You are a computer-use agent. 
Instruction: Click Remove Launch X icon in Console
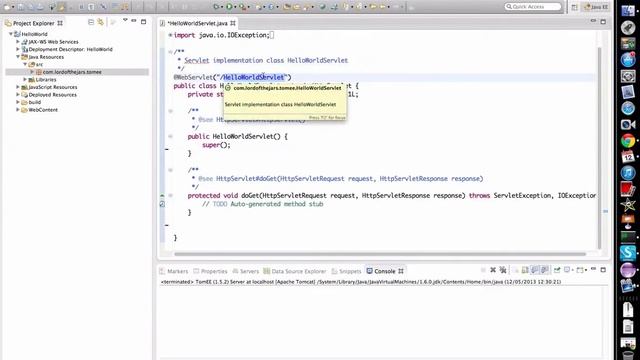point(493,270)
